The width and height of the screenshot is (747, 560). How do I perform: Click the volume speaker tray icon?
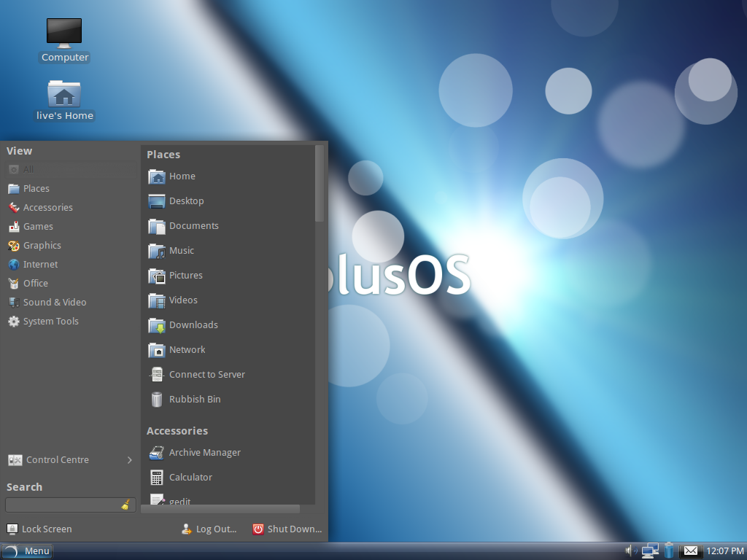(631, 551)
